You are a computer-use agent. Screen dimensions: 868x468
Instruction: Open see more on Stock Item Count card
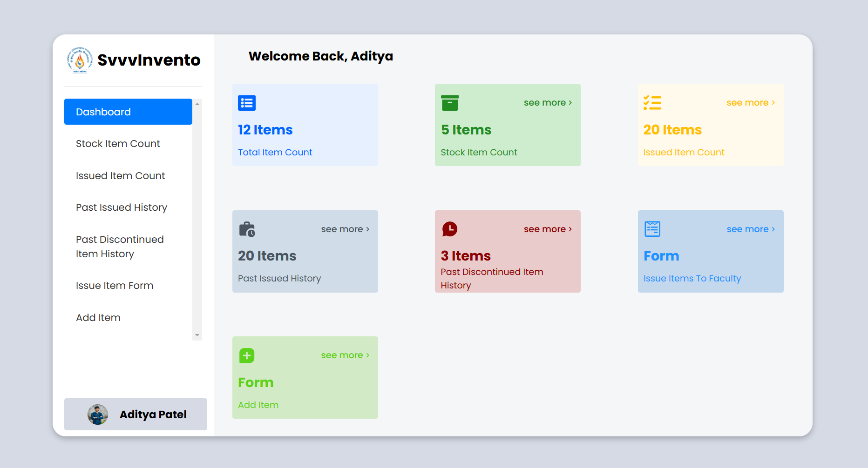548,103
